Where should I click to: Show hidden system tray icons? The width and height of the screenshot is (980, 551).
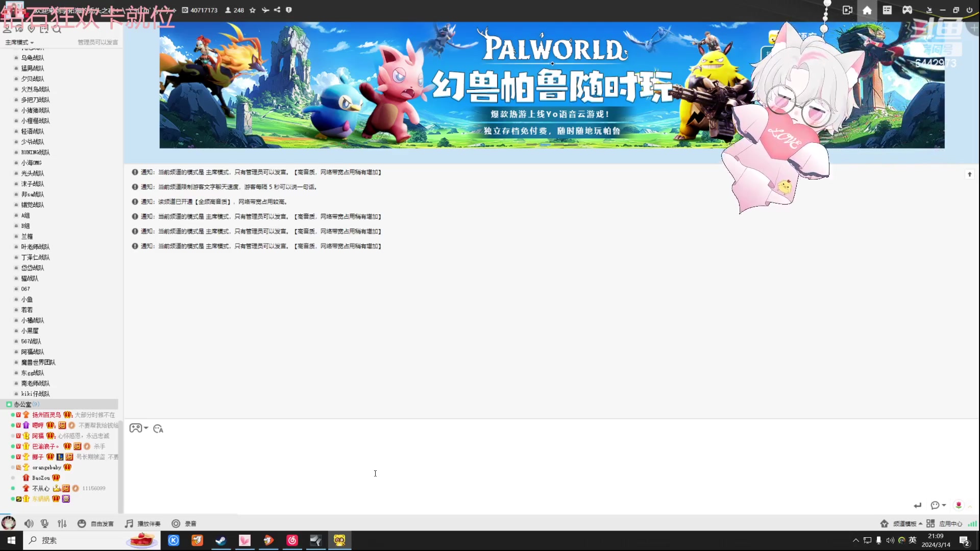point(856,540)
